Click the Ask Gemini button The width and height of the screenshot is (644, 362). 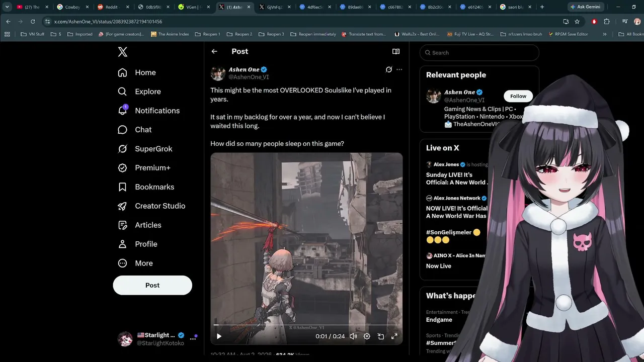click(x=585, y=7)
